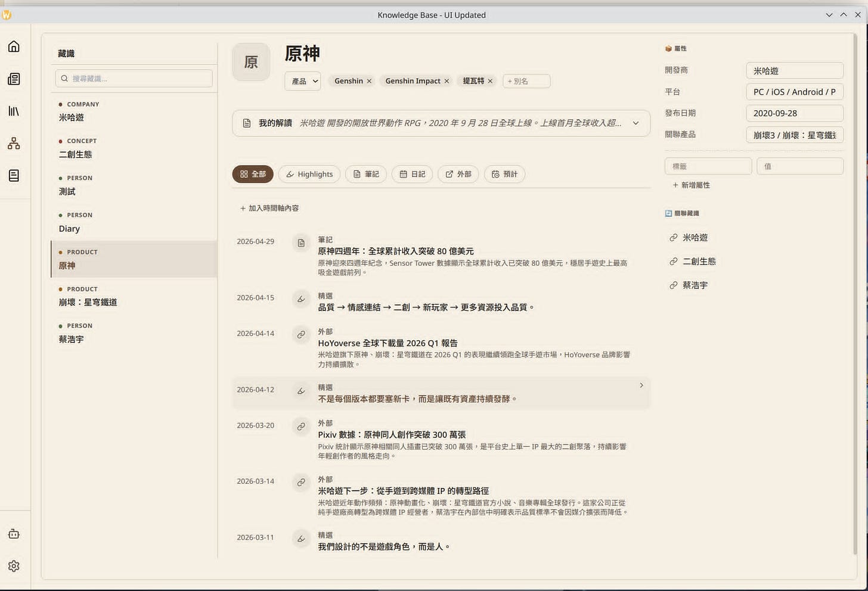The height and width of the screenshot is (591, 868).
Task: Open the library books icon in sidebar
Action: pyautogui.click(x=14, y=111)
